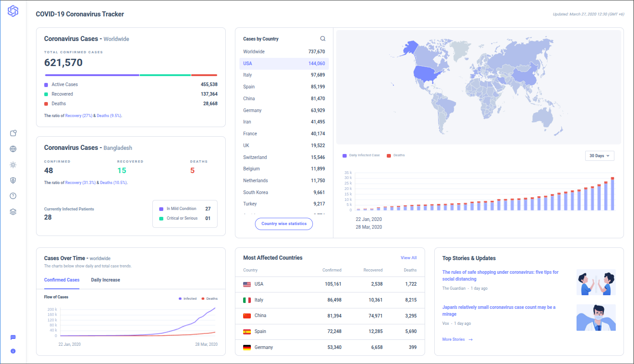Toggle the Infected legend in Flow of Cases
634x364 pixels.
click(x=187, y=299)
